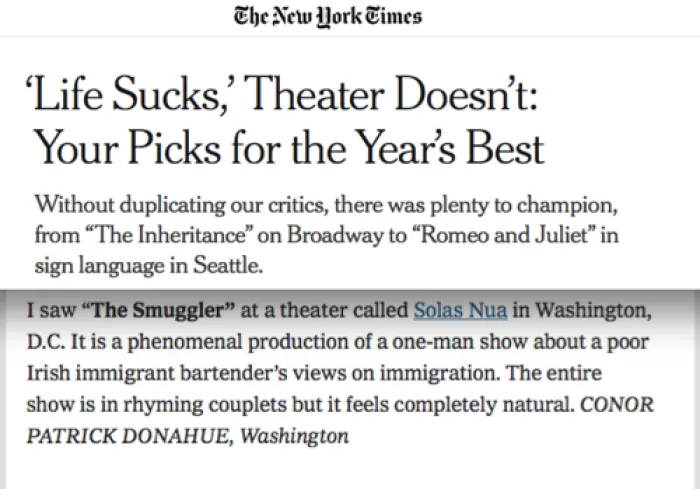Click the 'Life Sucks,' Theater Doesn't headline
This screenshot has height=489, width=700.
(x=282, y=94)
